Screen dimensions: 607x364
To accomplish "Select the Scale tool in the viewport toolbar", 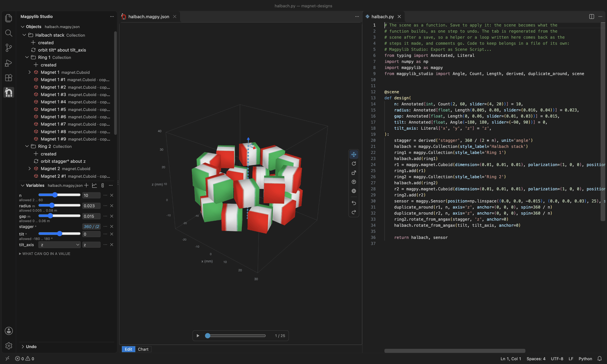I will pyautogui.click(x=354, y=173).
